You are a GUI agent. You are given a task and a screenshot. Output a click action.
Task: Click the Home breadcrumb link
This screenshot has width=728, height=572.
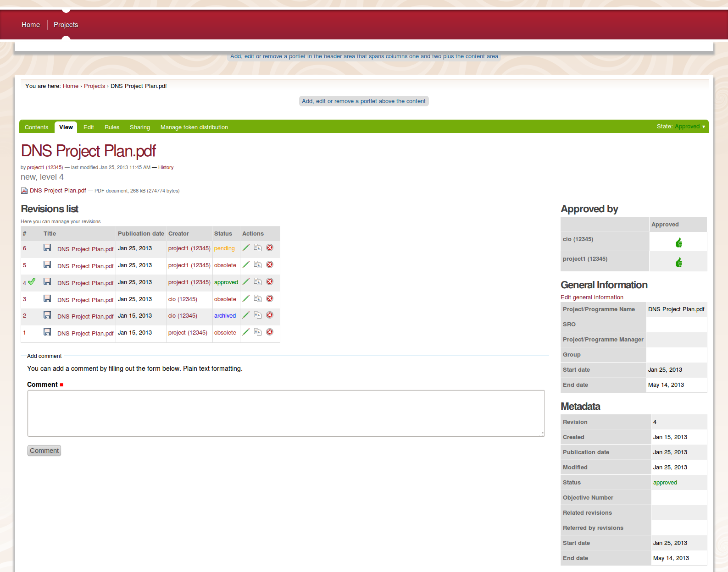71,86
